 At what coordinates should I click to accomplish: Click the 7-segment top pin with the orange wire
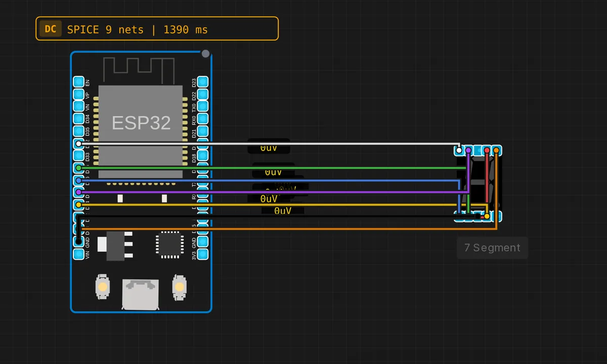tap(496, 150)
